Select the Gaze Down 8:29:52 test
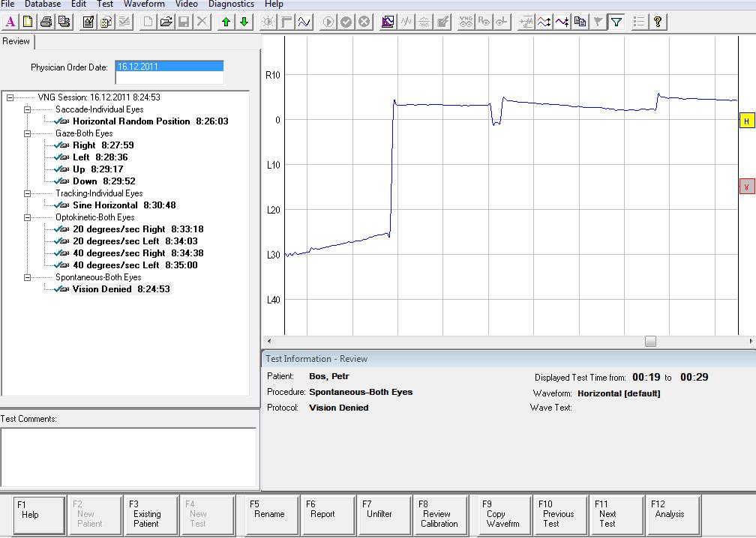This screenshot has width=756, height=538. [x=104, y=181]
